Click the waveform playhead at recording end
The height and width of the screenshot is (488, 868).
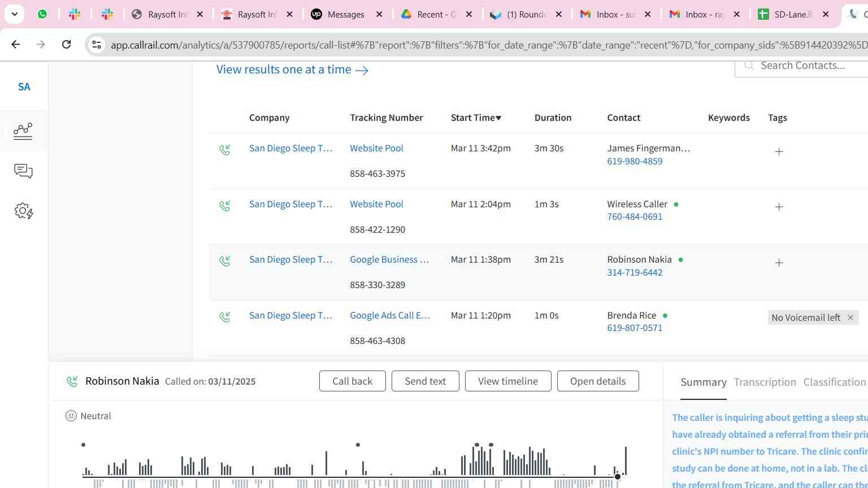pyautogui.click(x=618, y=477)
